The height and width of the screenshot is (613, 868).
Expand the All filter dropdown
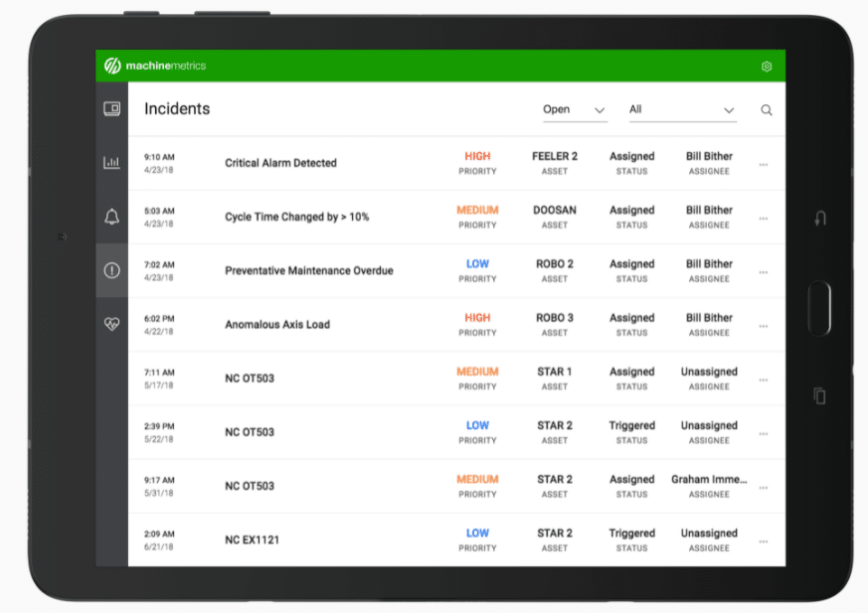[x=682, y=109]
